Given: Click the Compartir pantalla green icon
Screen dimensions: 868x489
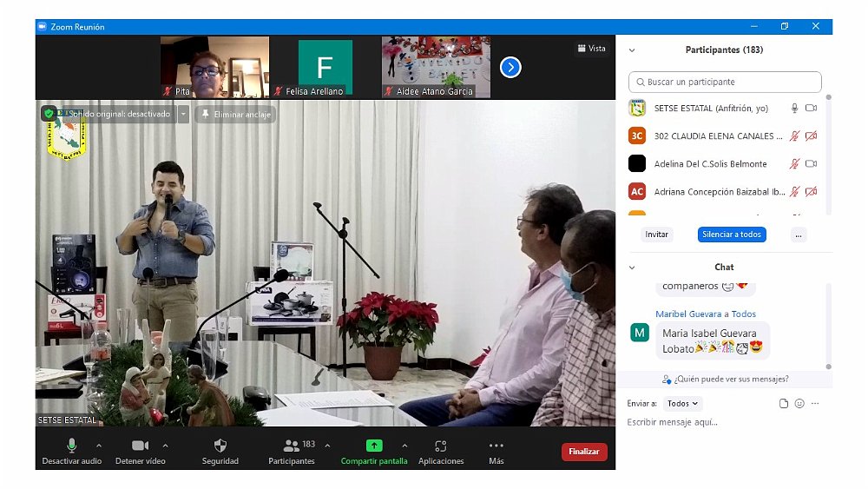Looking at the screenshot, I should pyautogui.click(x=374, y=446).
